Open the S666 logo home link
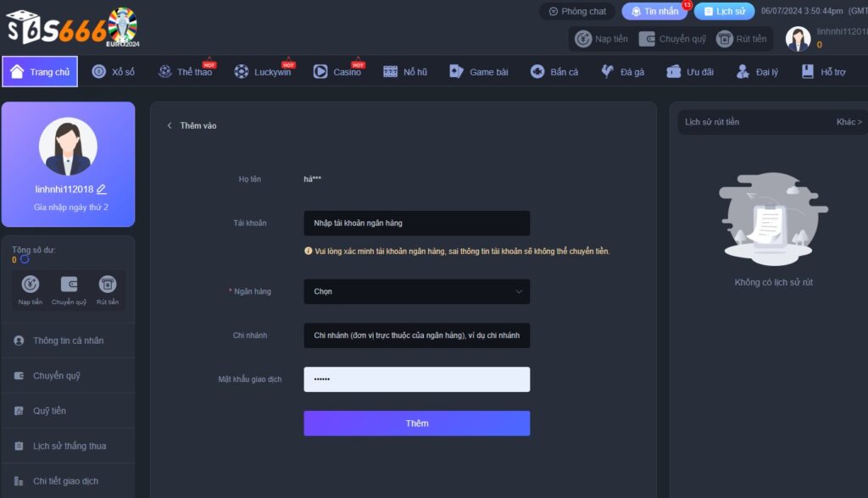Viewport: 868px width, 498px height. click(72, 27)
